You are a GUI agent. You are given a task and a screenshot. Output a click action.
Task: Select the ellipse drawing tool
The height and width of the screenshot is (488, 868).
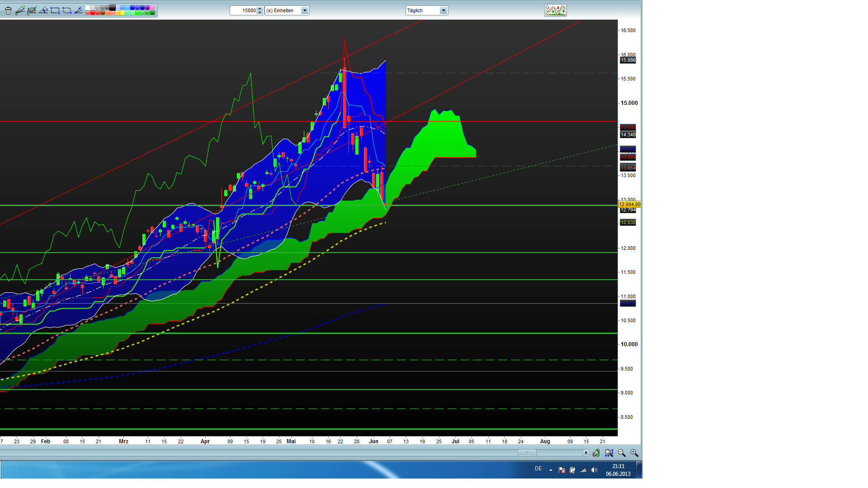pos(67,10)
